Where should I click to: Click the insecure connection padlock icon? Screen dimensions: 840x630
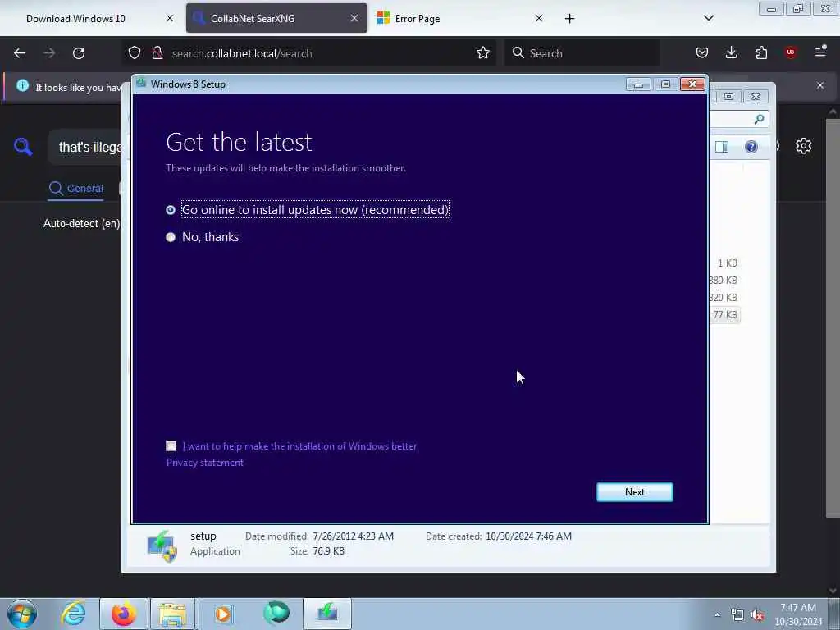tap(157, 53)
